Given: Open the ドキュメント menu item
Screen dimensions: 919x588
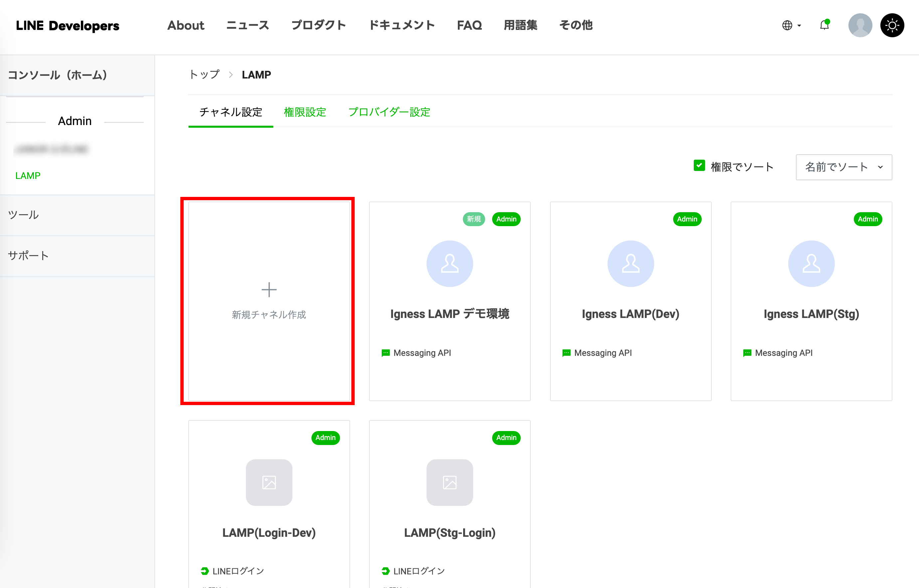Looking at the screenshot, I should click(401, 25).
